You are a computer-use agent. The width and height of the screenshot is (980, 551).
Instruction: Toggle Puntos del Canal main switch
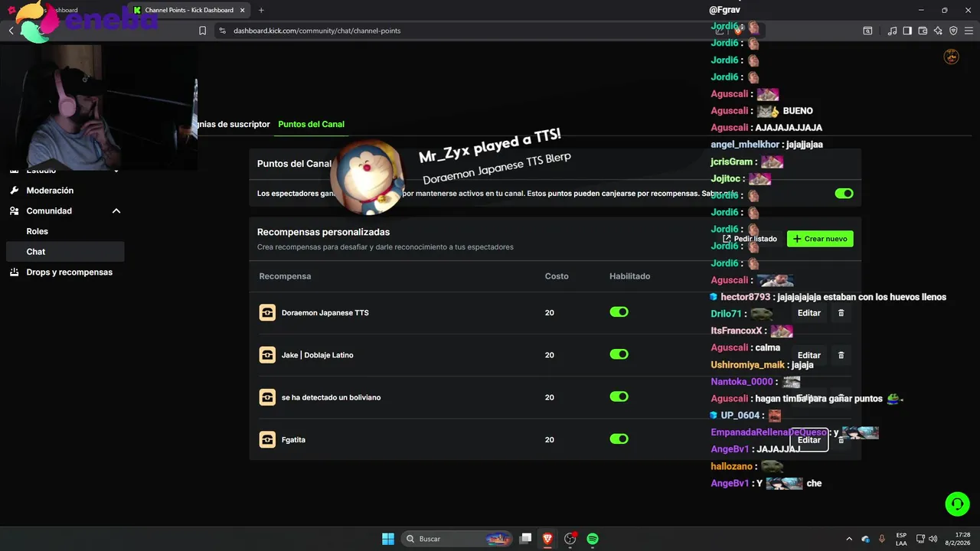click(x=844, y=194)
